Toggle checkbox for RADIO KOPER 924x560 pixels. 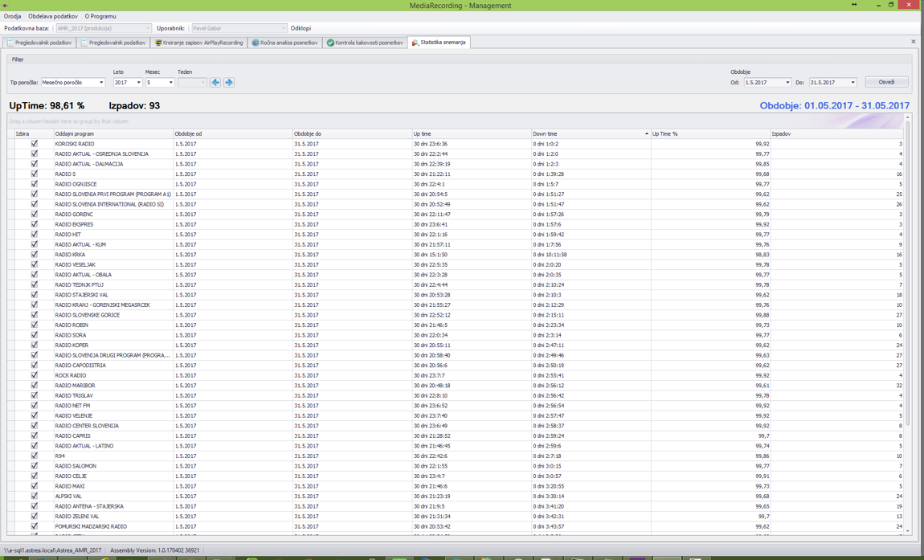click(x=35, y=345)
